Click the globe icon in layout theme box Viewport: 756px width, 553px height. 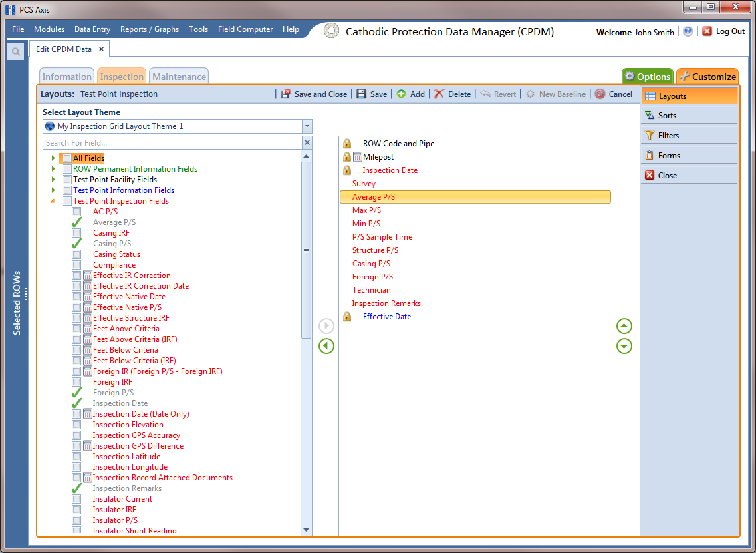coord(50,126)
